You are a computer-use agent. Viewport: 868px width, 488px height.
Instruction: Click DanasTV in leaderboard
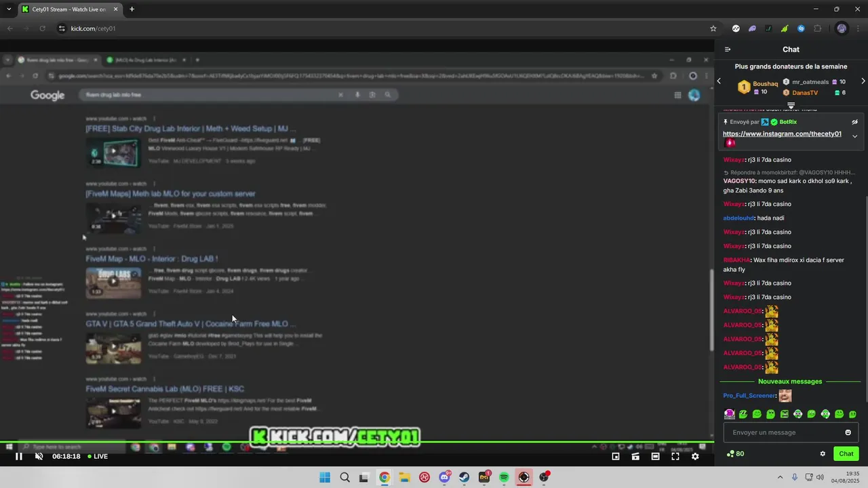[x=805, y=93]
